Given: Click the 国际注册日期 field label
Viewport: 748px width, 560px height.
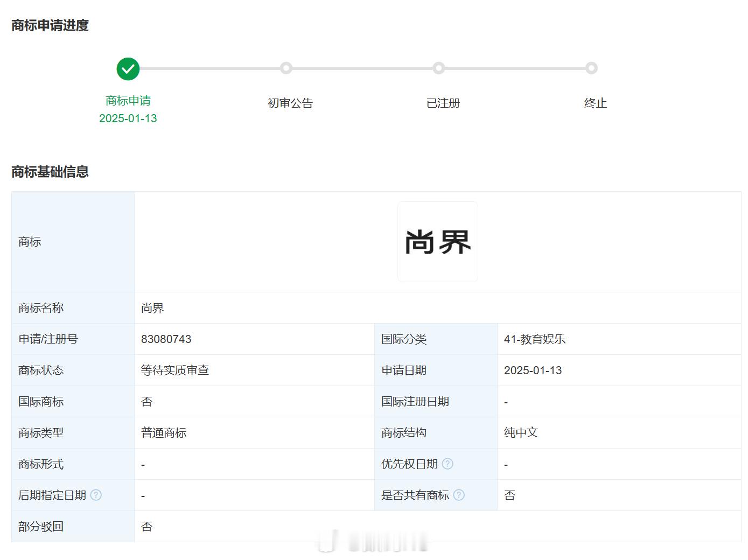Looking at the screenshot, I should tap(415, 402).
